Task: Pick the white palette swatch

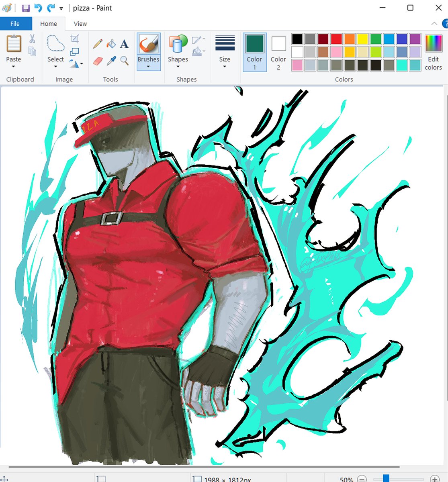Action: point(297,52)
